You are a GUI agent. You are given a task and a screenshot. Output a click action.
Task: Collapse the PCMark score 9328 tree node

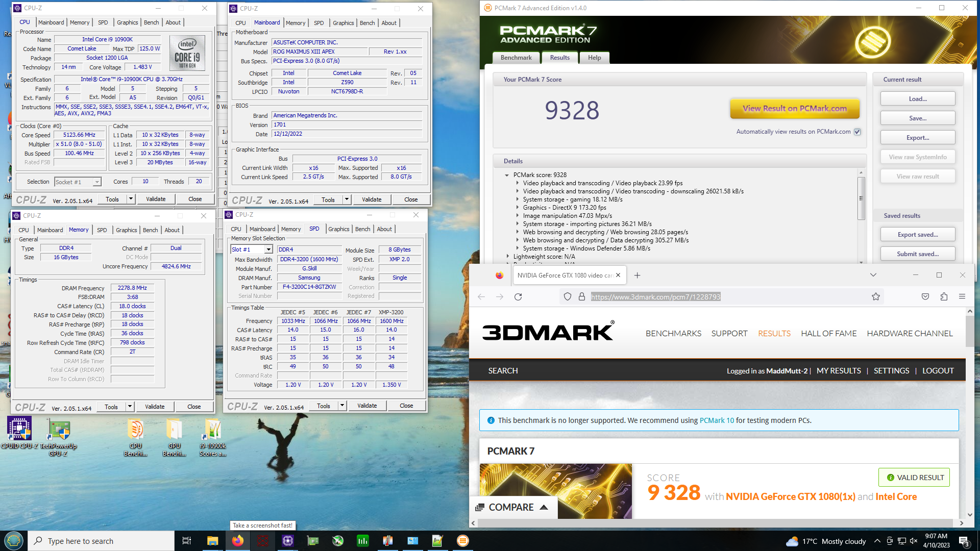[x=507, y=175]
